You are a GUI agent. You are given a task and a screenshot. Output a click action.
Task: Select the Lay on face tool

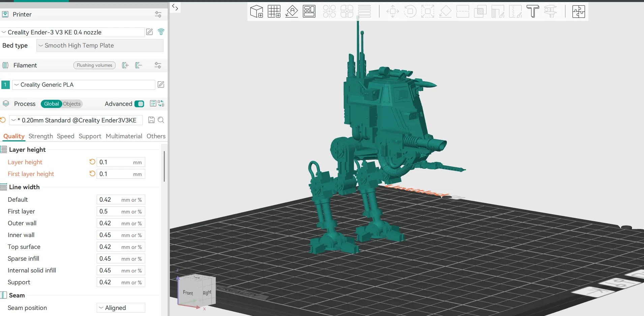[x=445, y=11]
